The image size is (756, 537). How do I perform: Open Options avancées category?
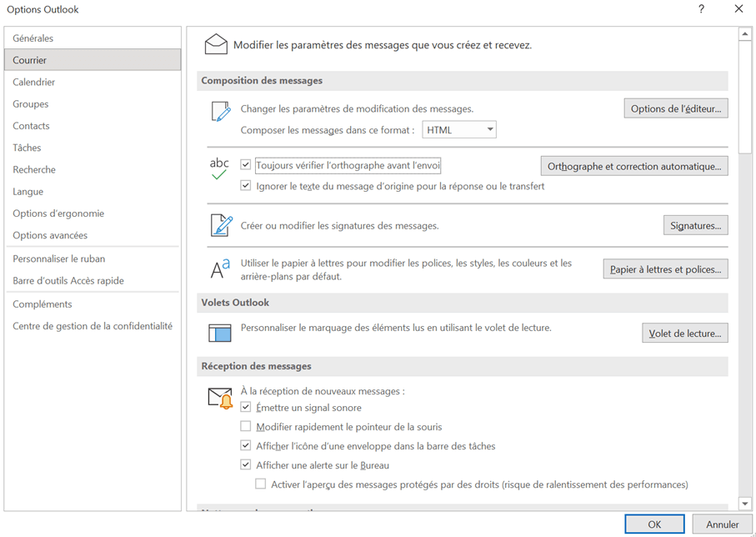coord(93,235)
